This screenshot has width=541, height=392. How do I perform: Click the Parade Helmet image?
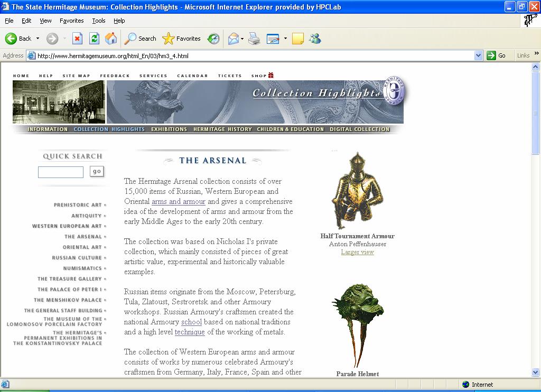pyautogui.click(x=358, y=326)
